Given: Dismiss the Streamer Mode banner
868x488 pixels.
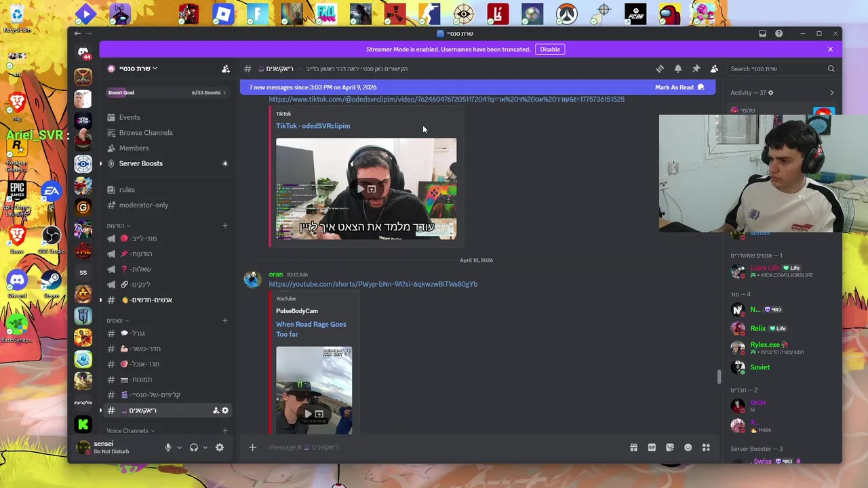Looking at the screenshot, I should point(830,49).
